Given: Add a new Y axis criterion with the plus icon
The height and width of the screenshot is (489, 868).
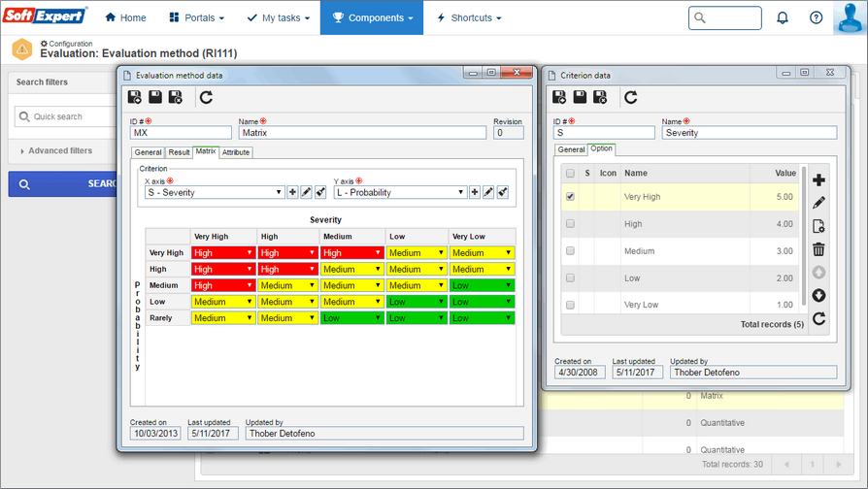Looking at the screenshot, I should click(x=475, y=192).
